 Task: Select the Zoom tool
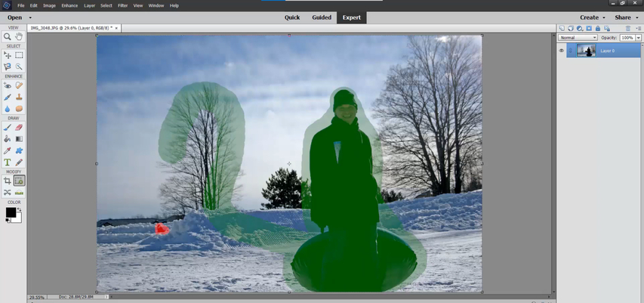[7, 36]
